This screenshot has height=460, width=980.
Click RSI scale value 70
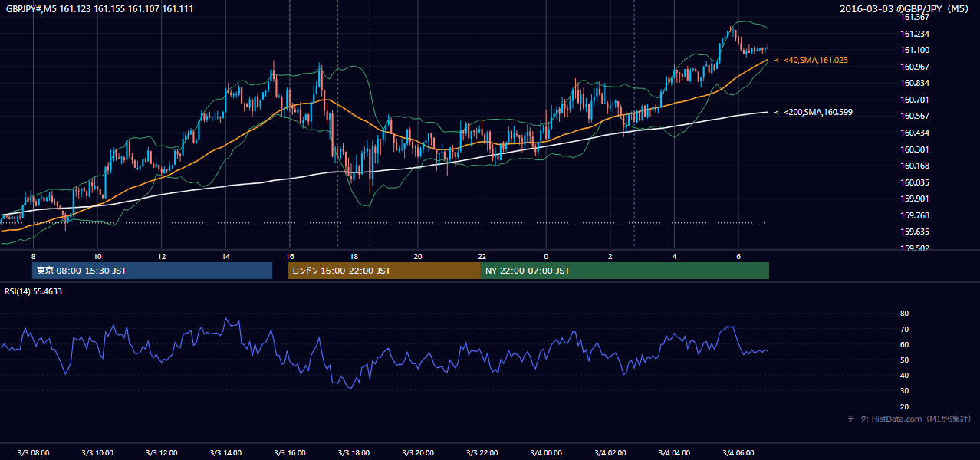[x=904, y=329]
